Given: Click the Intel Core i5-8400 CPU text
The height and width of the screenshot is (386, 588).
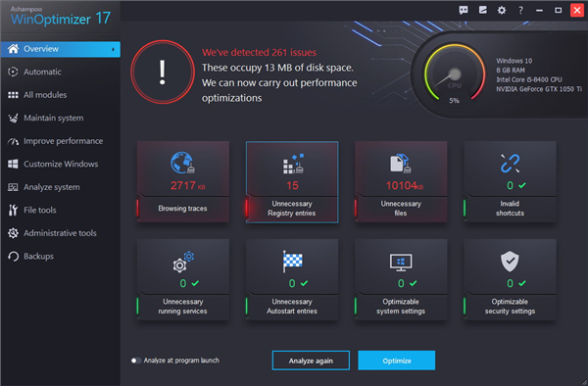Looking at the screenshot, I should [x=529, y=79].
